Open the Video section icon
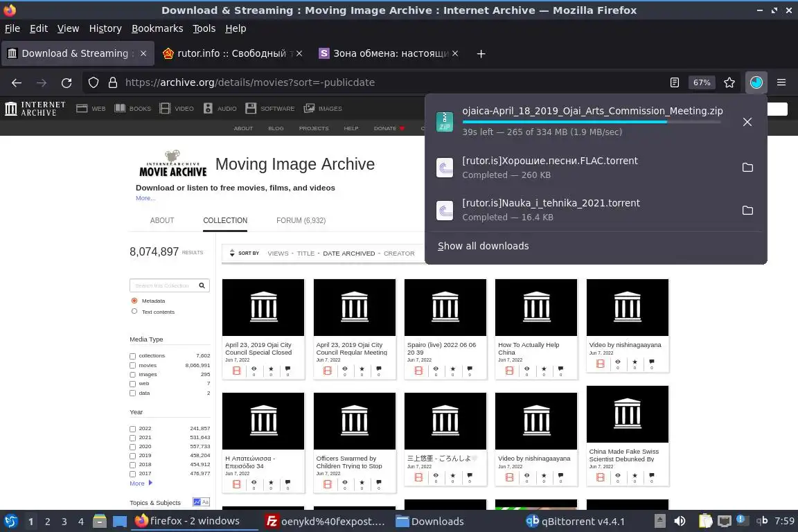The height and width of the screenshot is (532, 798). 165,109
